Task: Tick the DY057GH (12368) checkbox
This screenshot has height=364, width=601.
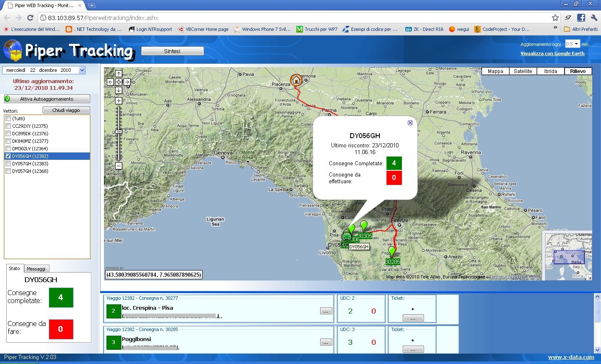Action: point(8,171)
